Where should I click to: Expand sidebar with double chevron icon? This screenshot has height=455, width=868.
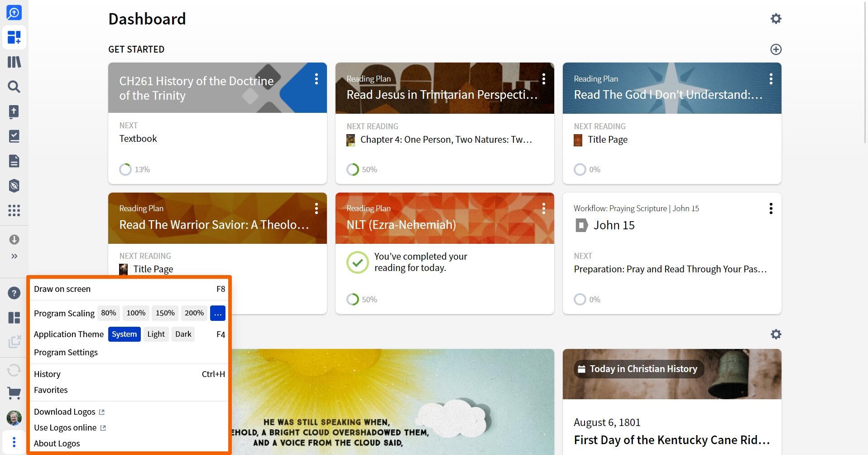tap(14, 256)
